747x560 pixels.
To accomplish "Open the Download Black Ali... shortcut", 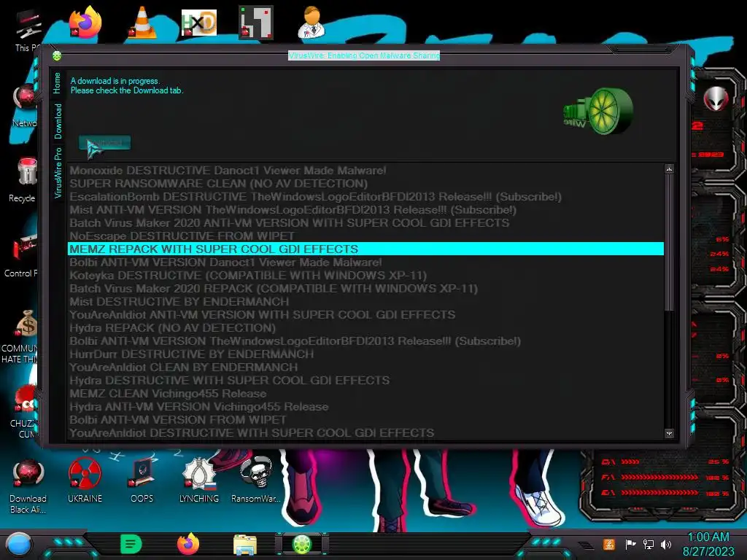I will pyautogui.click(x=28, y=486).
